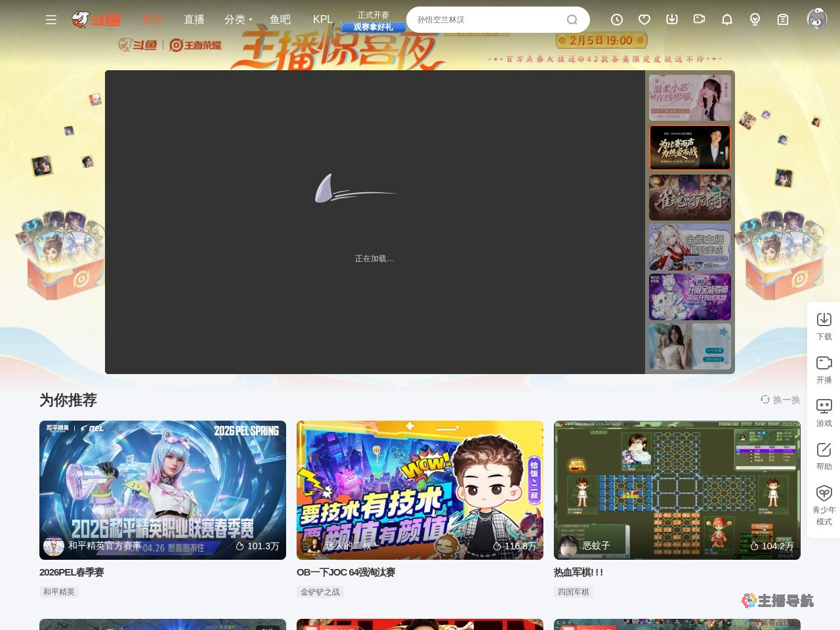Viewport: 840px width, 630px height.
Task: Open the 热血军棋 stream thumbnail
Action: point(677,490)
